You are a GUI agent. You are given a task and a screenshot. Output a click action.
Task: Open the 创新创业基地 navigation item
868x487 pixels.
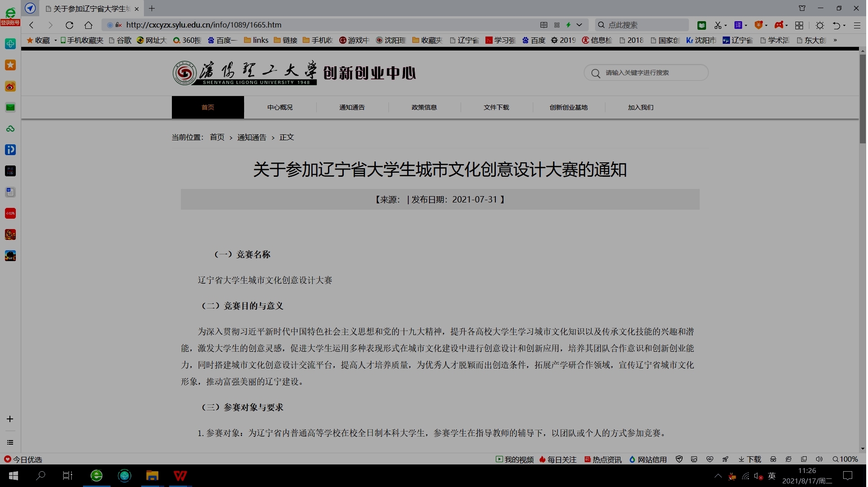pos(569,107)
